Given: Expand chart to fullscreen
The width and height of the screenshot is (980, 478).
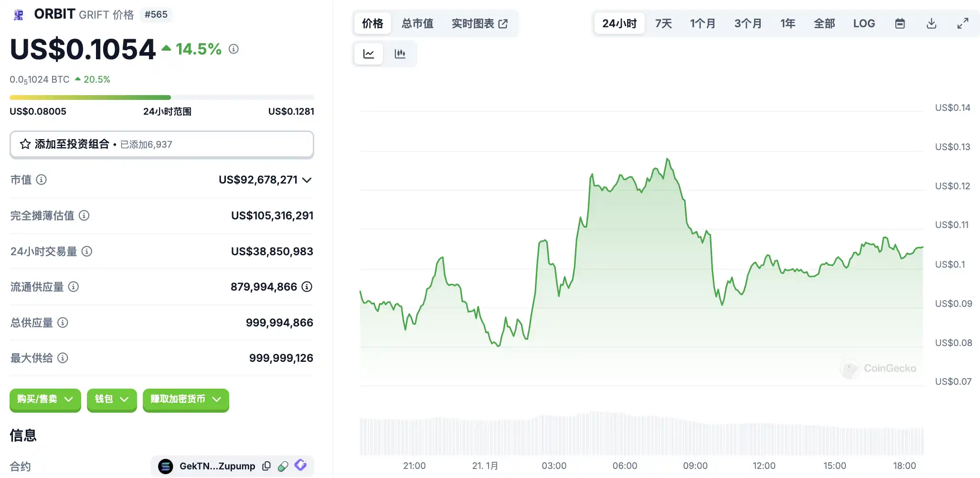Looking at the screenshot, I should point(963,23).
